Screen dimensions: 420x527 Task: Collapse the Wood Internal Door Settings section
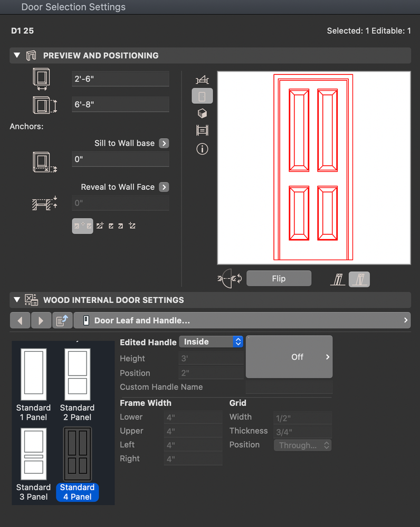pos(17,300)
